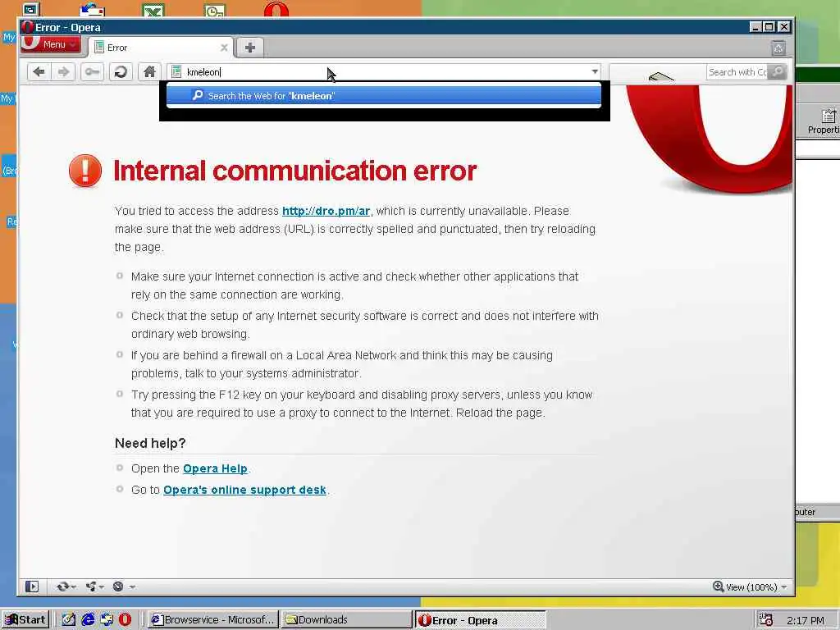Image resolution: width=840 pixels, height=630 pixels.
Task: Expand the Opera Turbo dropdown arrow
Action: (132, 587)
